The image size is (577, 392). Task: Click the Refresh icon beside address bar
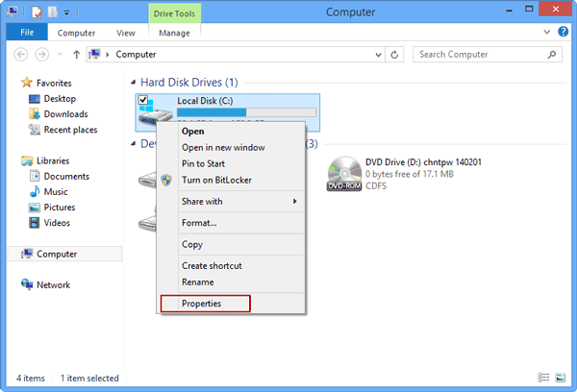(x=394, y=55)
